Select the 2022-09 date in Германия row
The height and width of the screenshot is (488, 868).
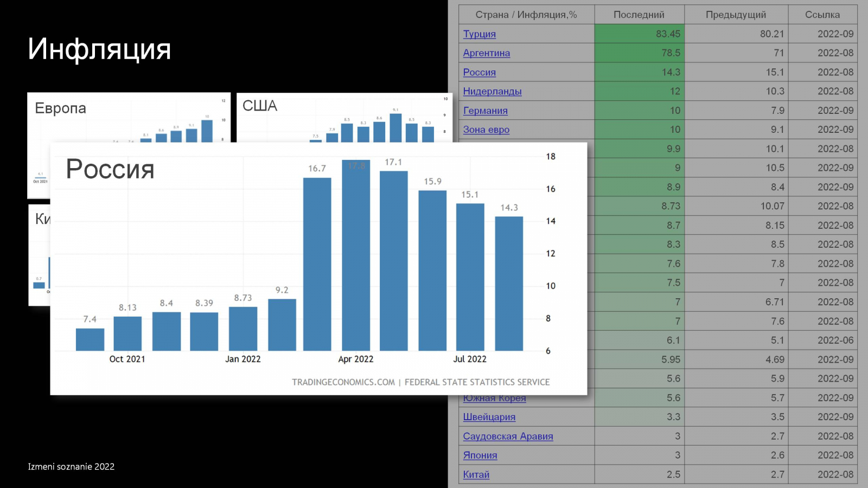tap(822, 110)
